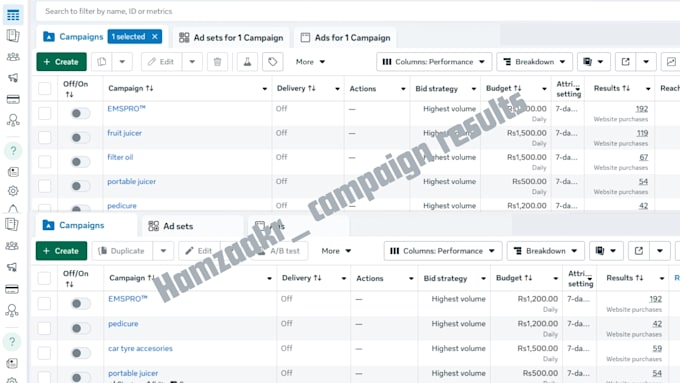Check select-all box in upper table header

click(44, 88)
